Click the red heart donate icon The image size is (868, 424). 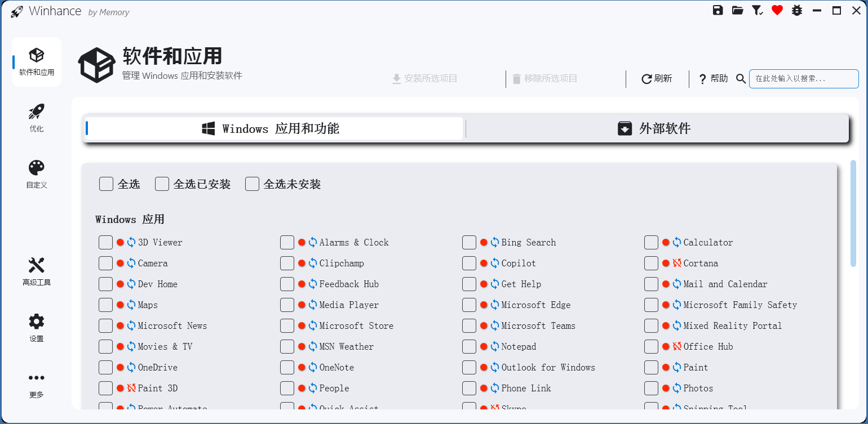point(777,10)
